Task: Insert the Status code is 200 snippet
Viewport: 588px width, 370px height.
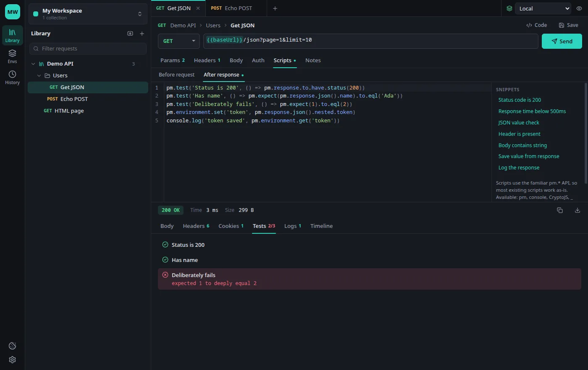Action: coord(520,100)
